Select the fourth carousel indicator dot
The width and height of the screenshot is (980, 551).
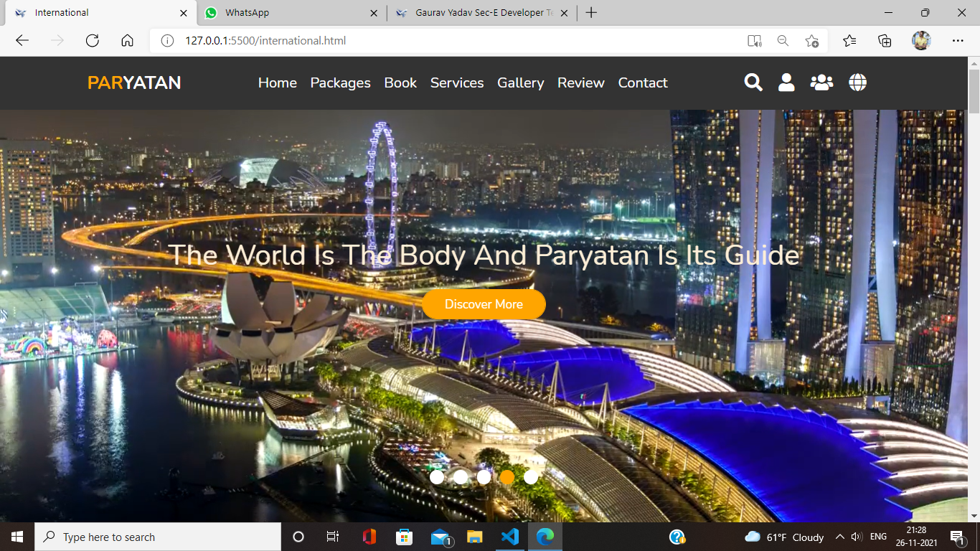pyautogui.click(x=507, y=476)
